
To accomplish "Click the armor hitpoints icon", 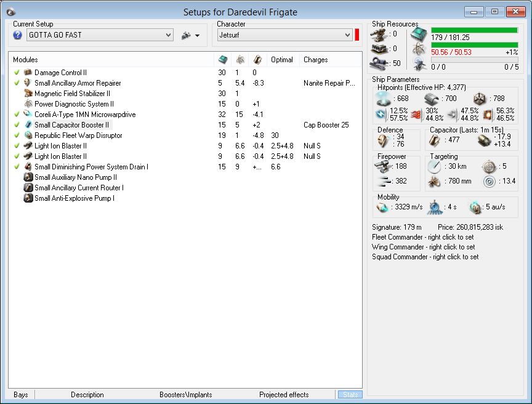I will [431, 99].
